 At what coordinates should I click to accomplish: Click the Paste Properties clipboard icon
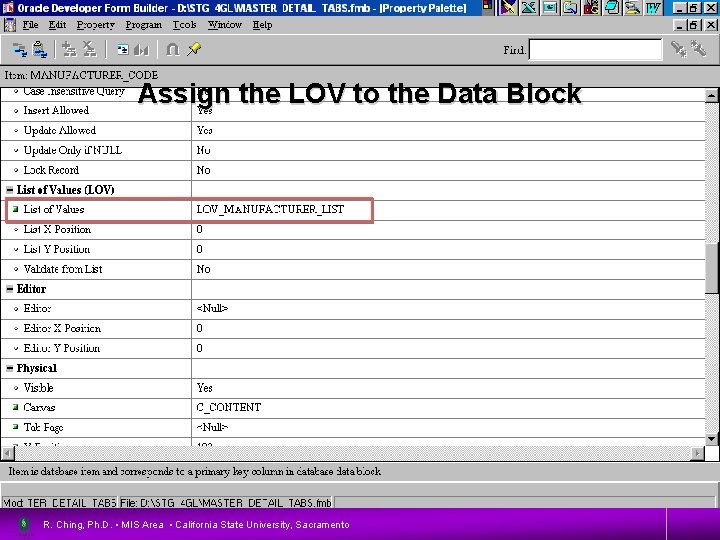[40, 50]
